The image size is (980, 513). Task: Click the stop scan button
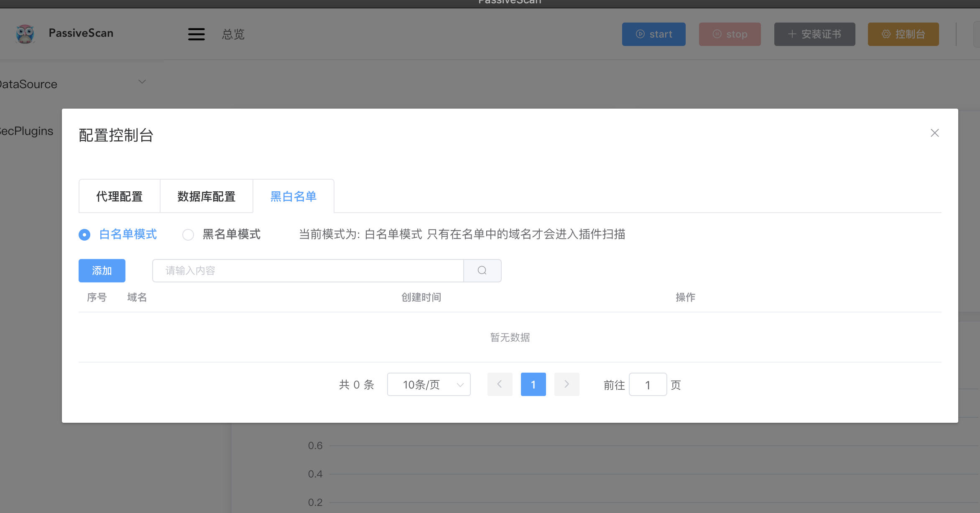pyautogui.click(x=730, y=34)
